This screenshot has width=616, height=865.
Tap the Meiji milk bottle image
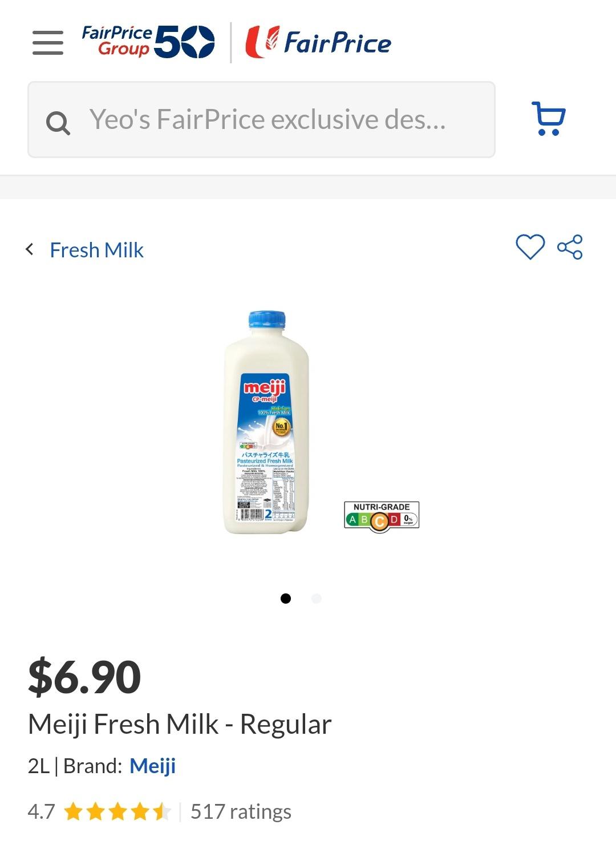pos(266,423)
